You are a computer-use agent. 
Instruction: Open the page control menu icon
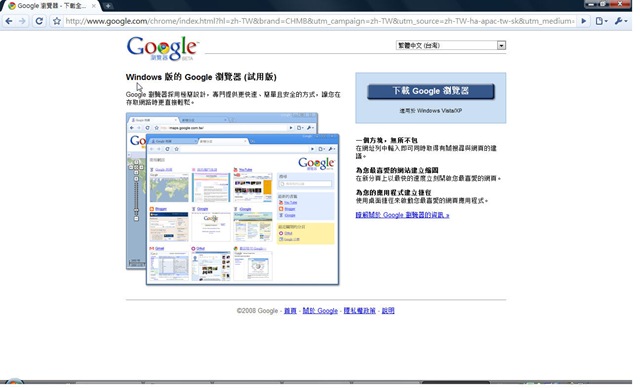pyautogui.click(x=601, y=21)
